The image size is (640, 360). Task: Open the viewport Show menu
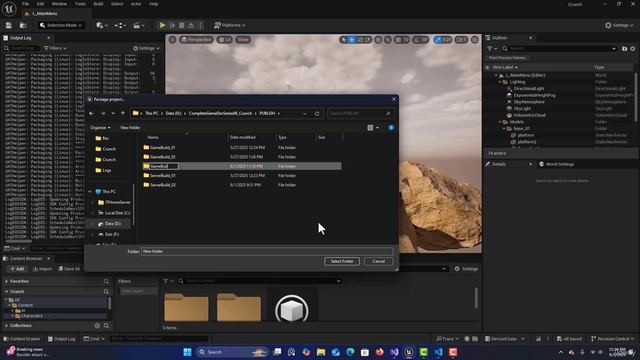coord(243,40)
